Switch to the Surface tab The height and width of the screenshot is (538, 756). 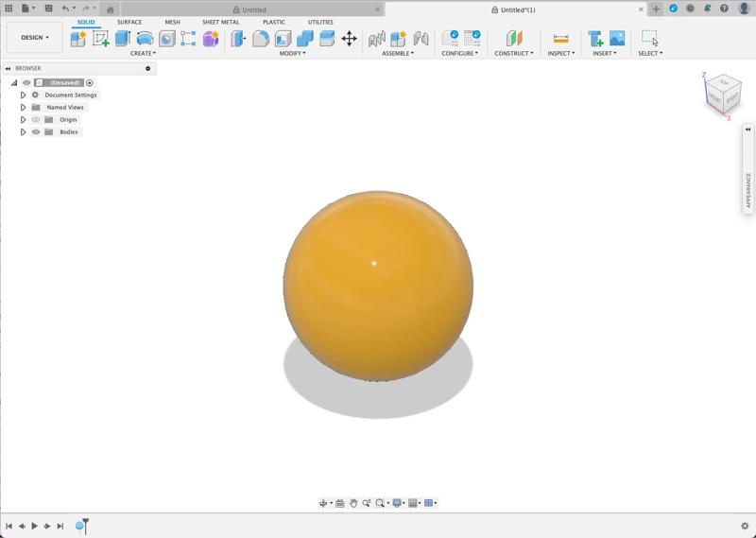coord(129,22)
